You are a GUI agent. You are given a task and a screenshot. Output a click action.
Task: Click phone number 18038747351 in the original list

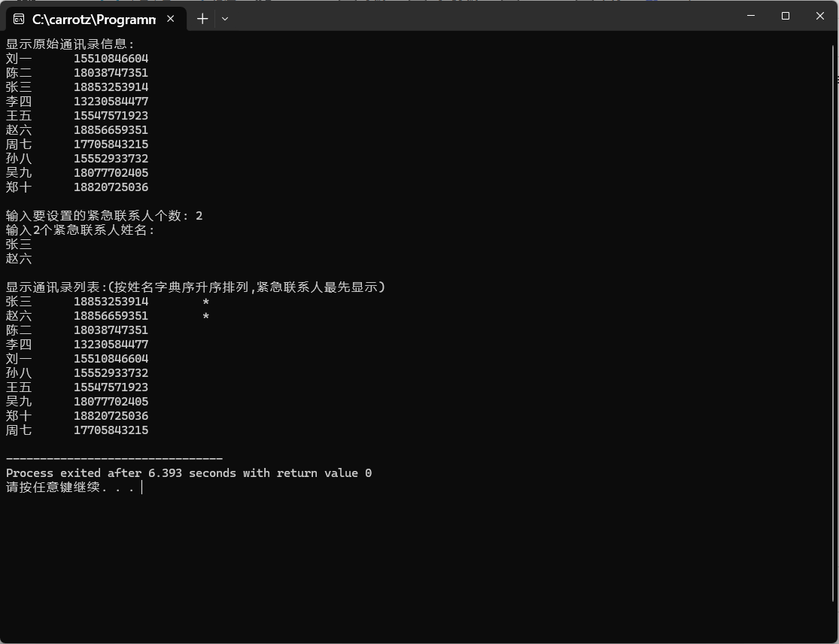coord(111,73)
